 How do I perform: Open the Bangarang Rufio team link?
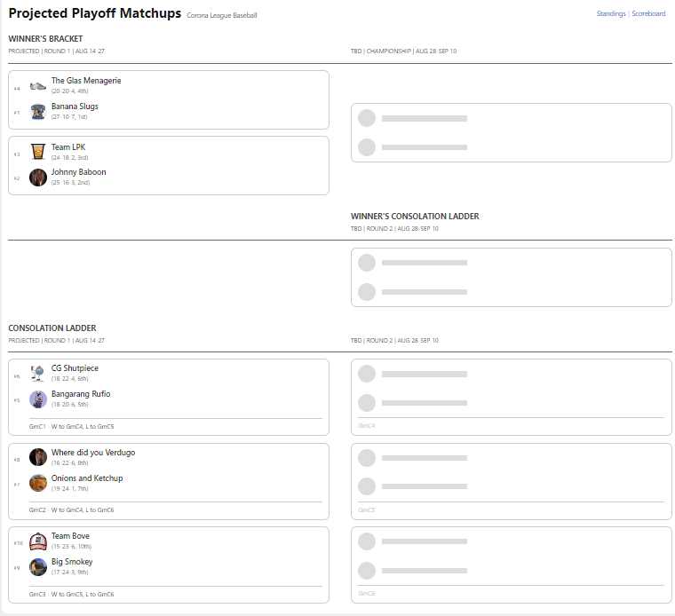(81, 394)
